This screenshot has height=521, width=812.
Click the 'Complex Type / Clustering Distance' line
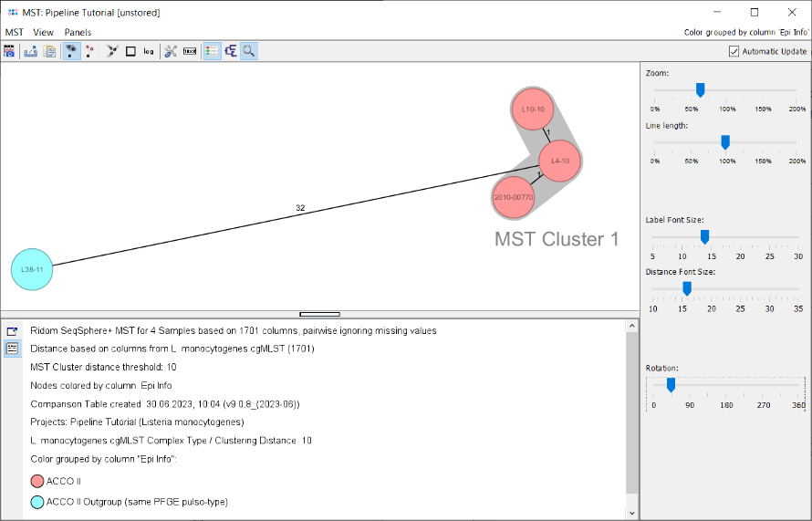[172, 441]
